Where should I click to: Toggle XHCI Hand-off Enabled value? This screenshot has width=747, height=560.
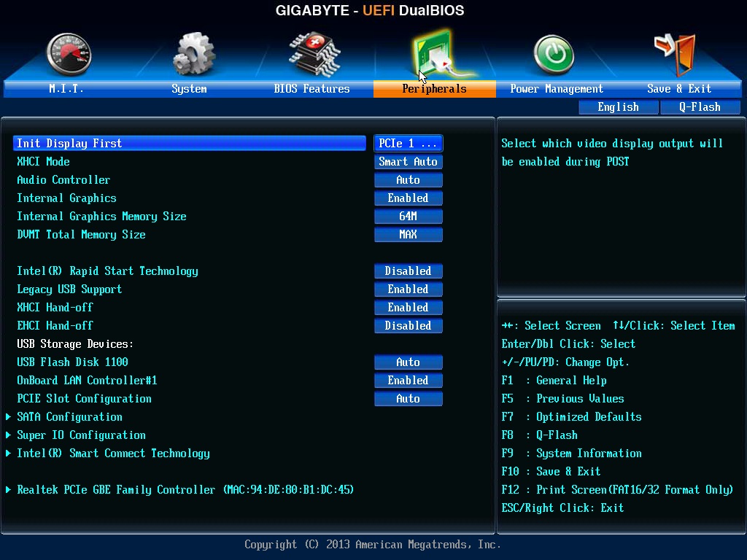[x=409, y=307]
